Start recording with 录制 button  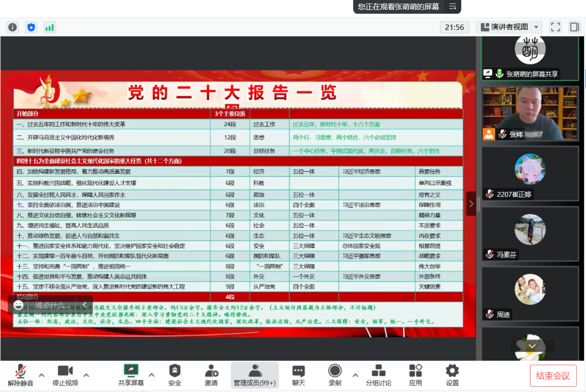(x=335, y=375)
